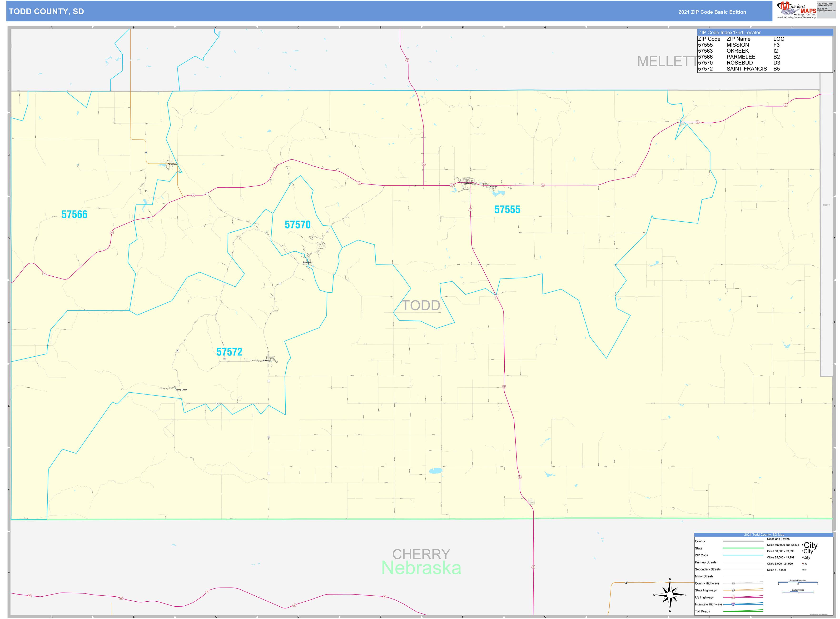
Task: Select the US Highways shield icon in the legend
Action: pyautogui.click(x=733, y=597)
